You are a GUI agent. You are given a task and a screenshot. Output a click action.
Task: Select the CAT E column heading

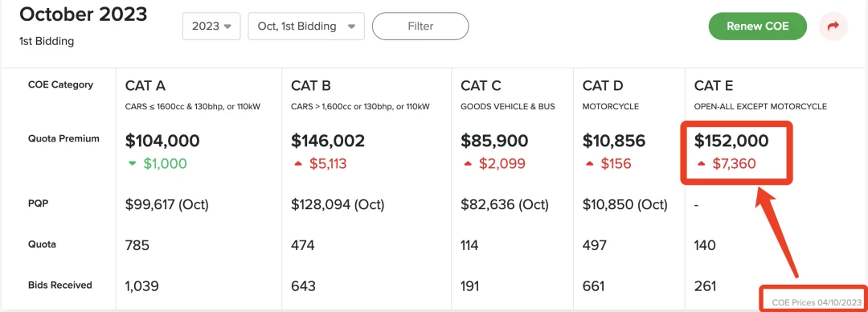(714, 85)
